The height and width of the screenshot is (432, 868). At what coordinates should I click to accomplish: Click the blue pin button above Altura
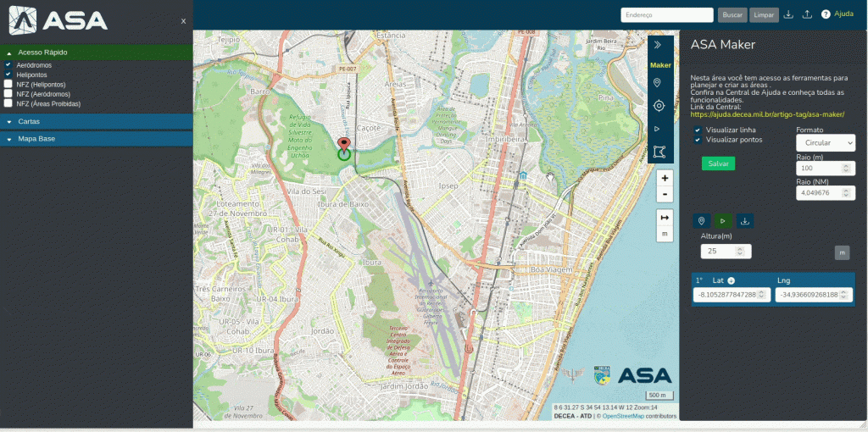click(x=701, y=221)
